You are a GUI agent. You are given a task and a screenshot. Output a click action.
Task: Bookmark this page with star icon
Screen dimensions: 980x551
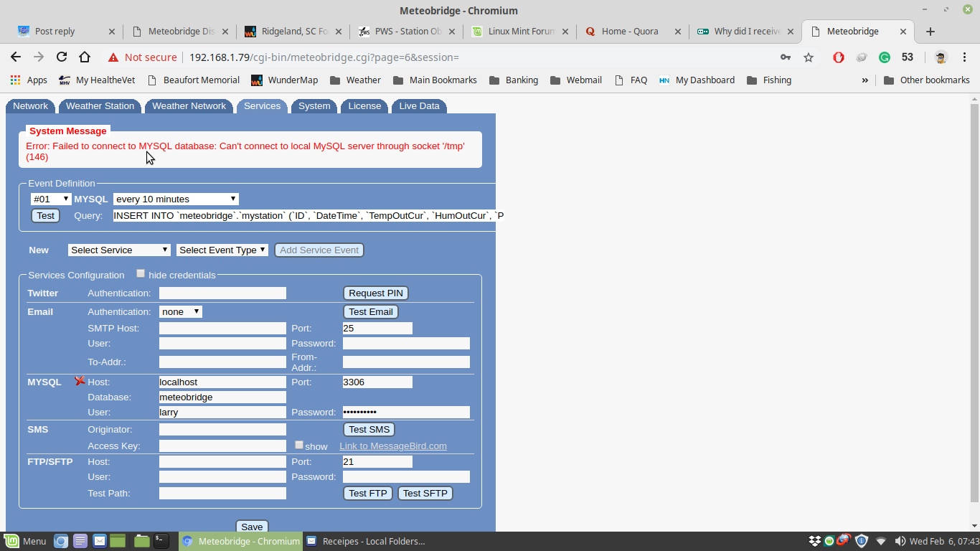tap(809, 57)
